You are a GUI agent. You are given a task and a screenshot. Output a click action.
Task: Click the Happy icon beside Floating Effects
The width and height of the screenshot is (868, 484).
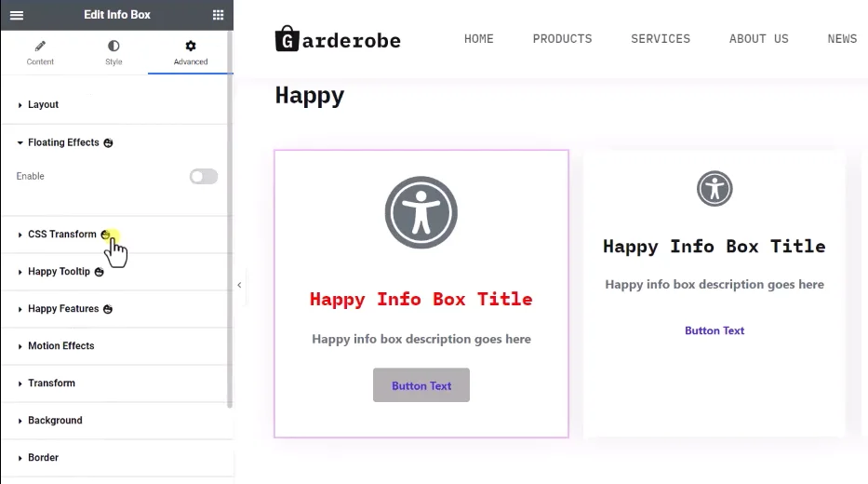click(x=109, y=143)
